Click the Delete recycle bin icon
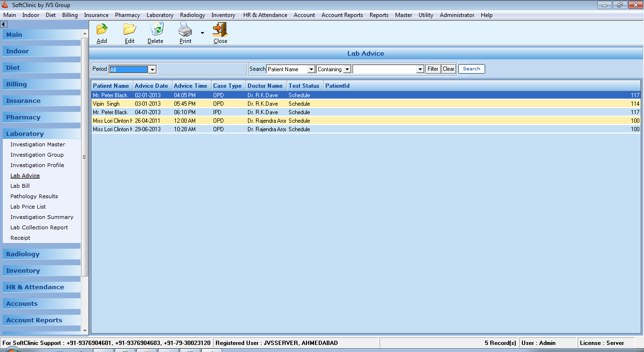The height and width of the screenshot is (352, 644). [x=156, y=30]
